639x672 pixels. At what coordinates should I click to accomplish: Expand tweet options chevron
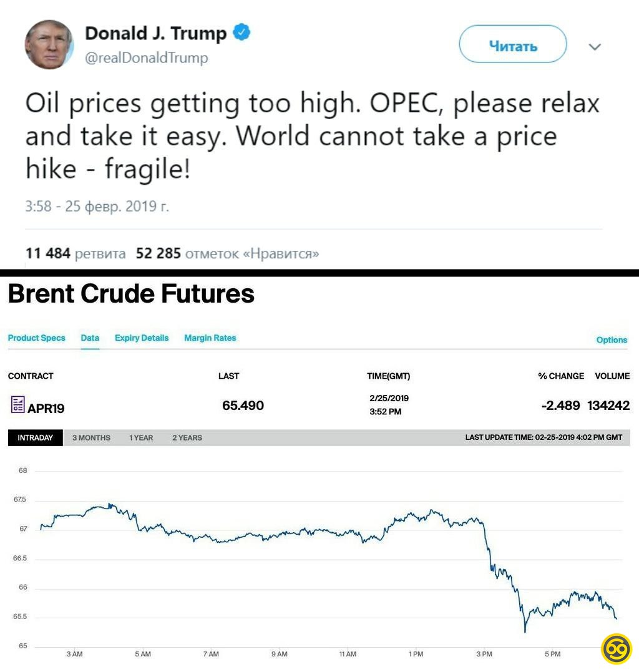(x=595, y=47)
